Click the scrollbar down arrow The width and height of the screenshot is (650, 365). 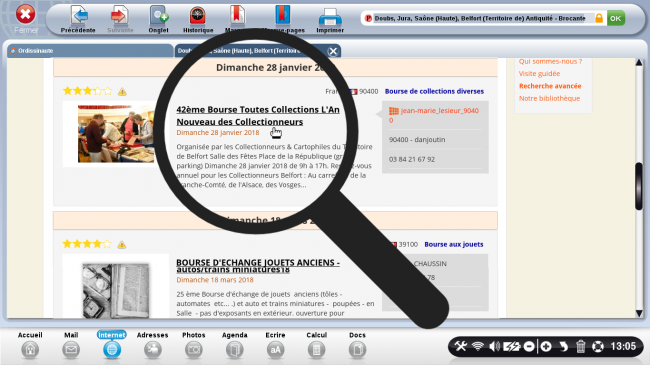click(639, 313)
